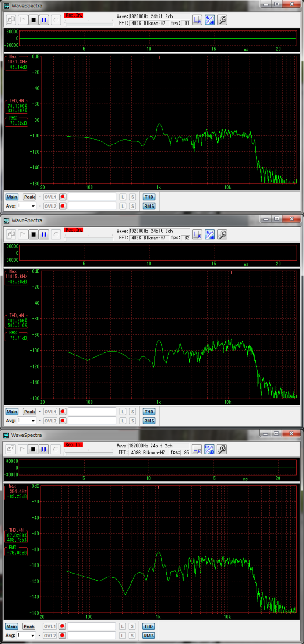Click OVL1 row S button, 1031.3Hz window

(x=132, y=197)
